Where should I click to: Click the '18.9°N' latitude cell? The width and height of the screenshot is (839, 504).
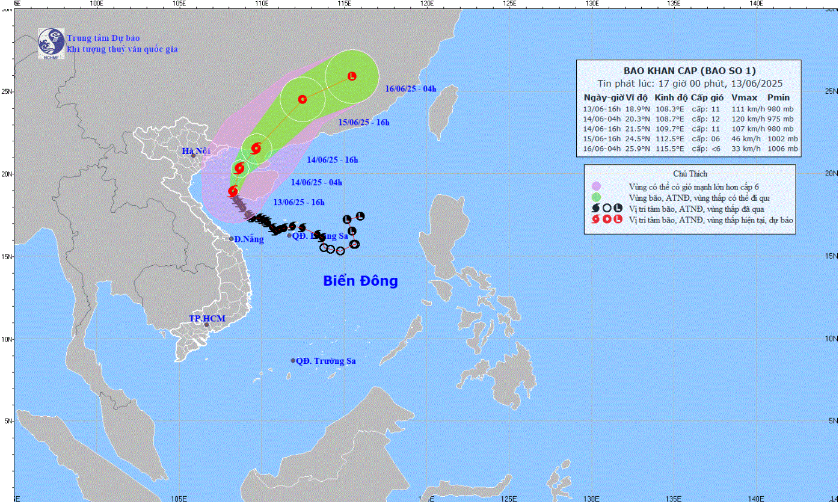point(638,109)
